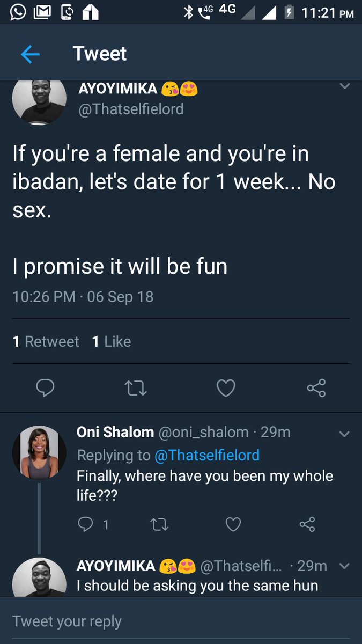The width and height of the screenshot is (362, 644).
Task: Open @Thatselfielord link in Replying to line
Action: tap(207, 456)
